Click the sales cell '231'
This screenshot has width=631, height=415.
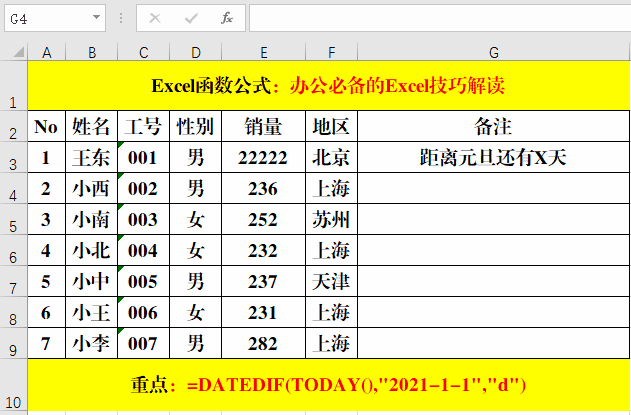264,312
